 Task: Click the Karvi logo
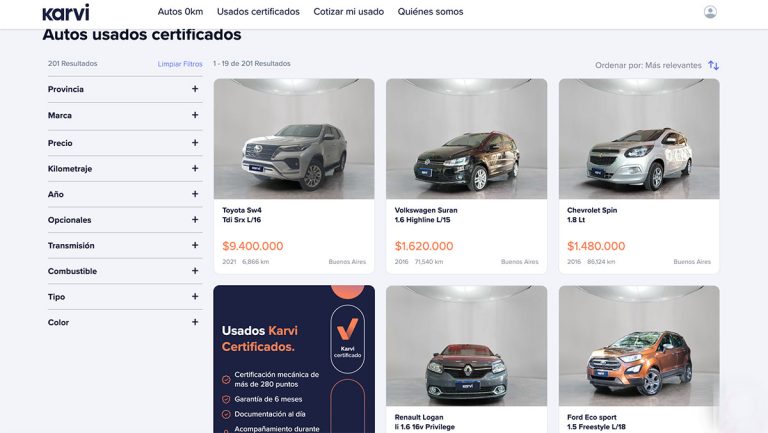tap(65, 12)
